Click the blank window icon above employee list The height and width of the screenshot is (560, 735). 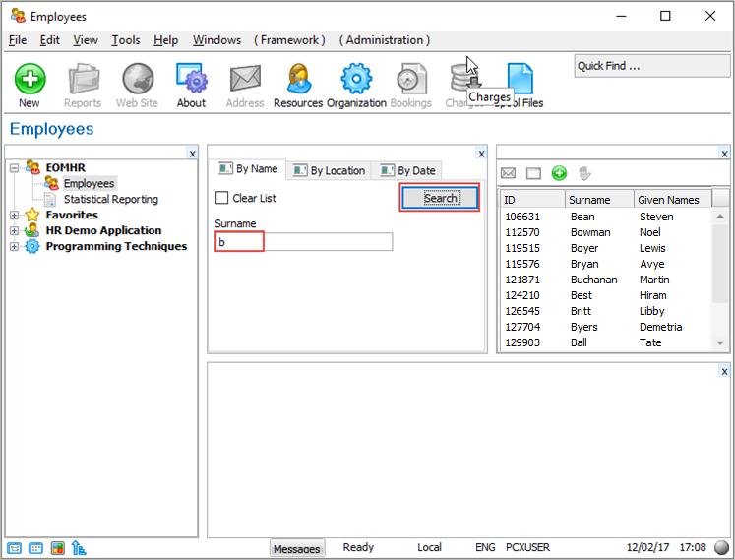[x=533, y=173]
